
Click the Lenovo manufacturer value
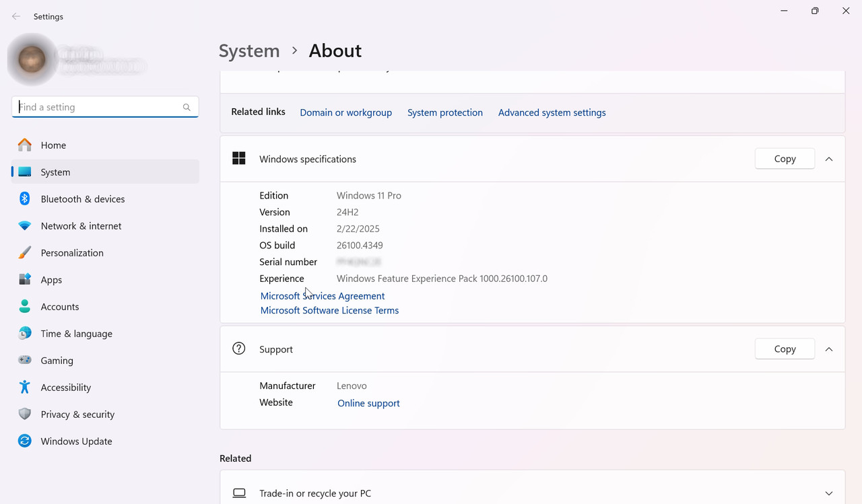tap(352, 386)
